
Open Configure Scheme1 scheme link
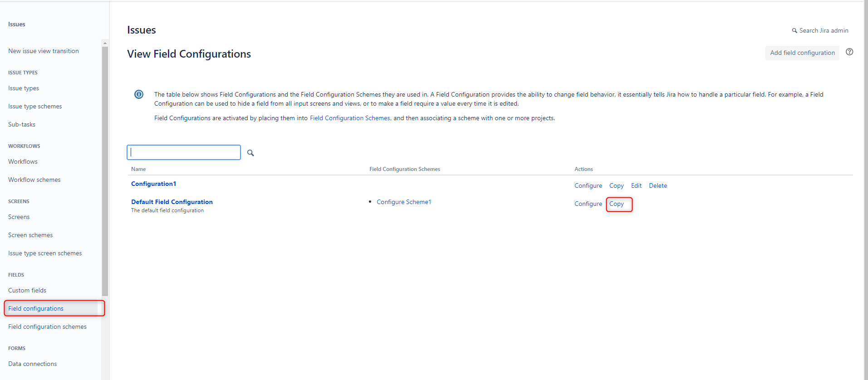pos(404,202)
